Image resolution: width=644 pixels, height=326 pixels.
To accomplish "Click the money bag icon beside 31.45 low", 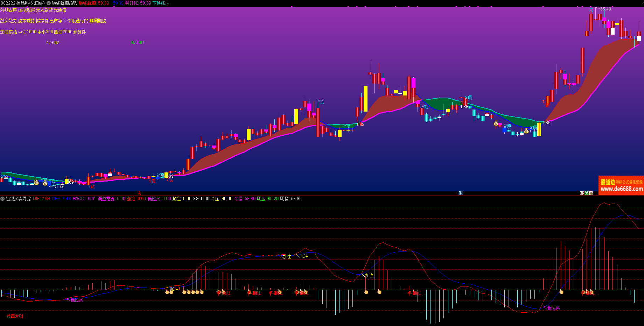I will pyautogui.click(x=45, y=183).
